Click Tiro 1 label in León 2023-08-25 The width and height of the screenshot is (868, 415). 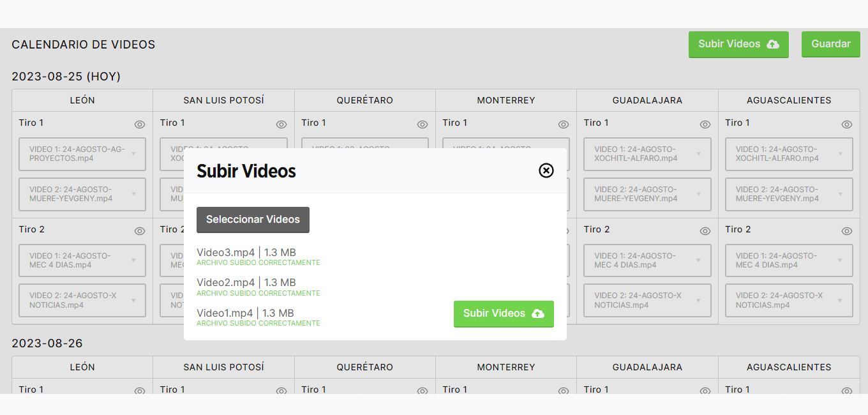pyautogui.click(x=31, y=123)
